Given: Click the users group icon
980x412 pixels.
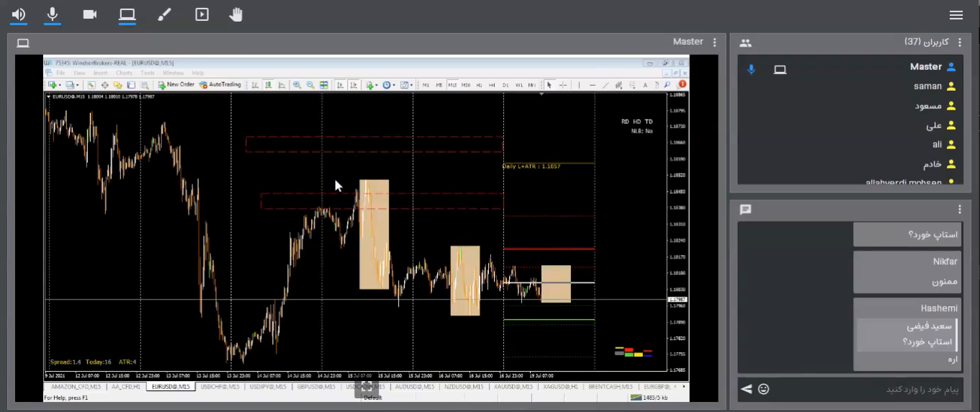Looking at the screenshot, I should click(745, 43).
